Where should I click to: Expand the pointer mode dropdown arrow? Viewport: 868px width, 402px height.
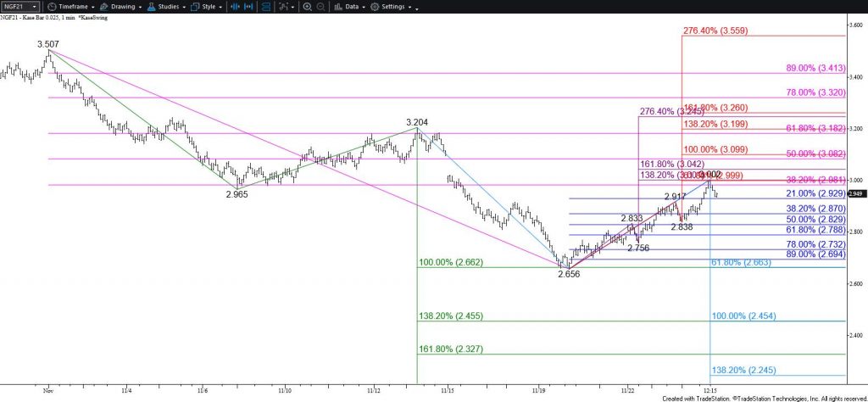(x=293, y=7)
